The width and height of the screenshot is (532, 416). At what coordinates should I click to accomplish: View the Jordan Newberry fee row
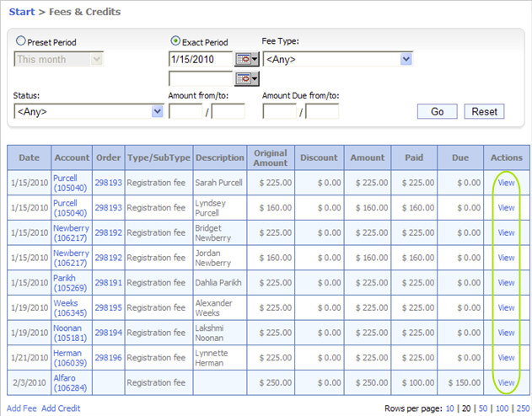(x=506, y=258)
